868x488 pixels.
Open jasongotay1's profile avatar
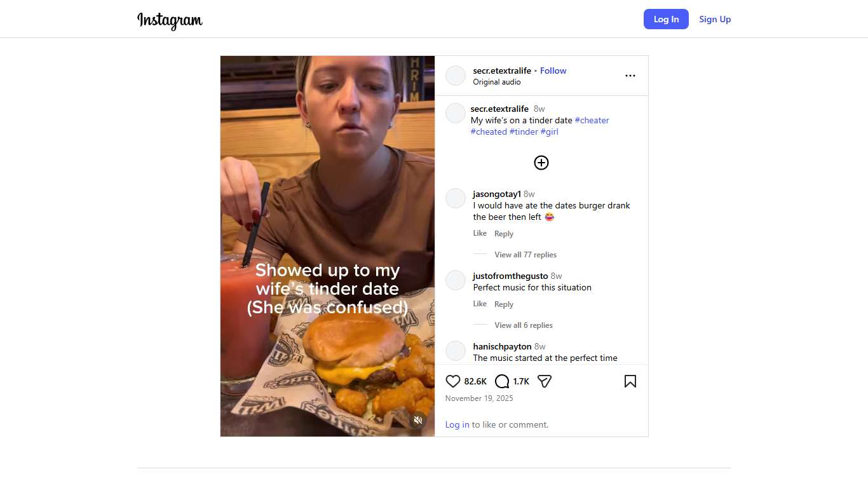(x=456, y=198)
